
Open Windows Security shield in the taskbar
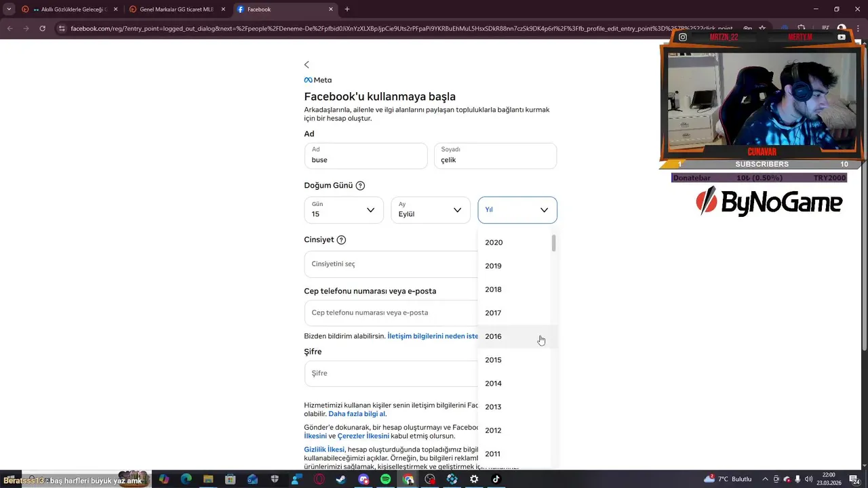275,479
